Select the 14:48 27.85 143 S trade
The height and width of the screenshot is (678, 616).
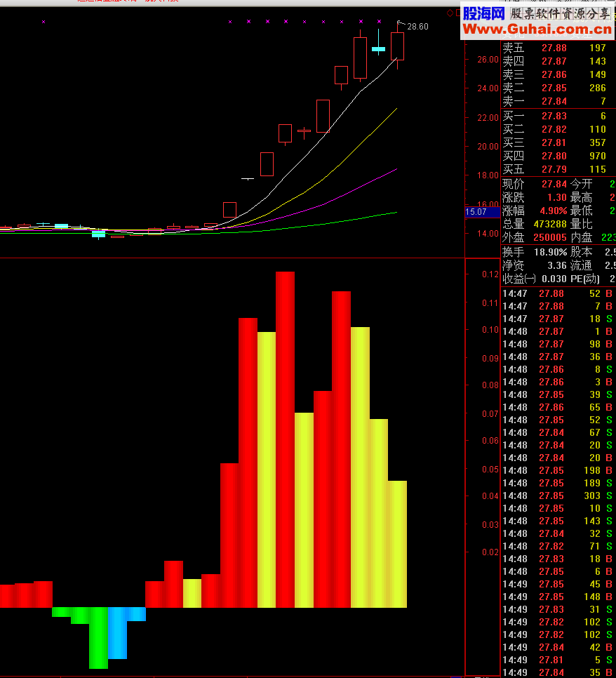(558, 521)
